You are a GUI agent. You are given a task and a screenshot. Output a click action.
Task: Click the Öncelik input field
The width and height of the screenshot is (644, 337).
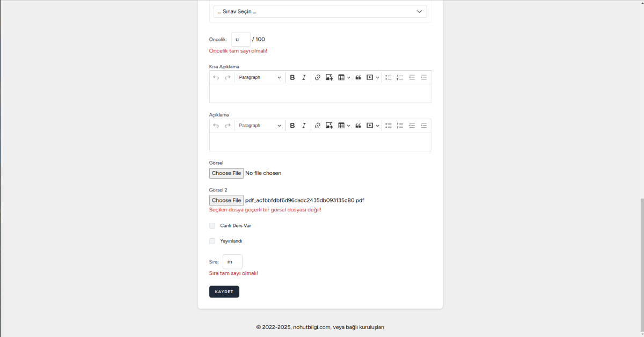(240, 40)
